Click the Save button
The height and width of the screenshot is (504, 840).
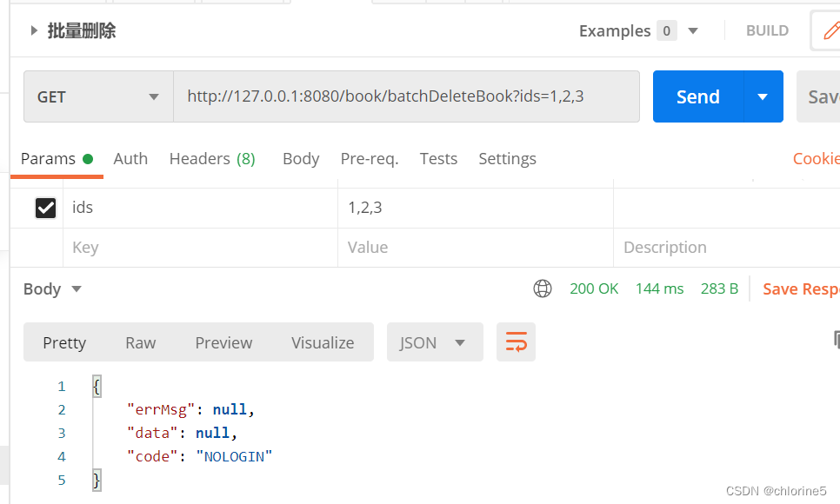coord(820,97)
